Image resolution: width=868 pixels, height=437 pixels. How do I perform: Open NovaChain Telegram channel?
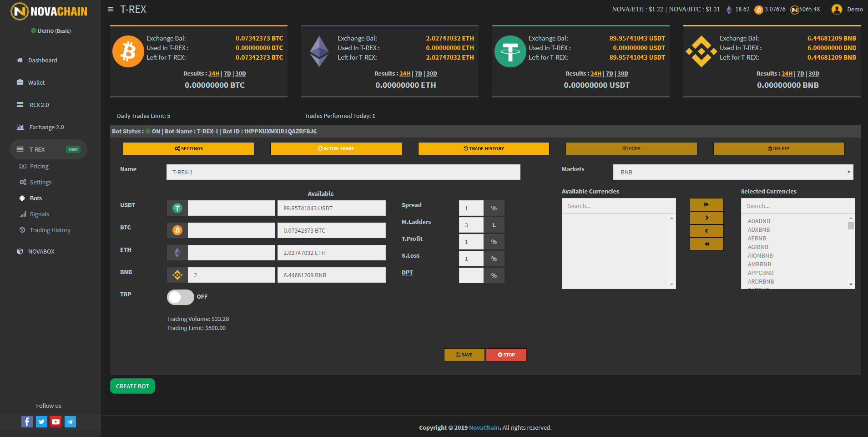(70, 422)
